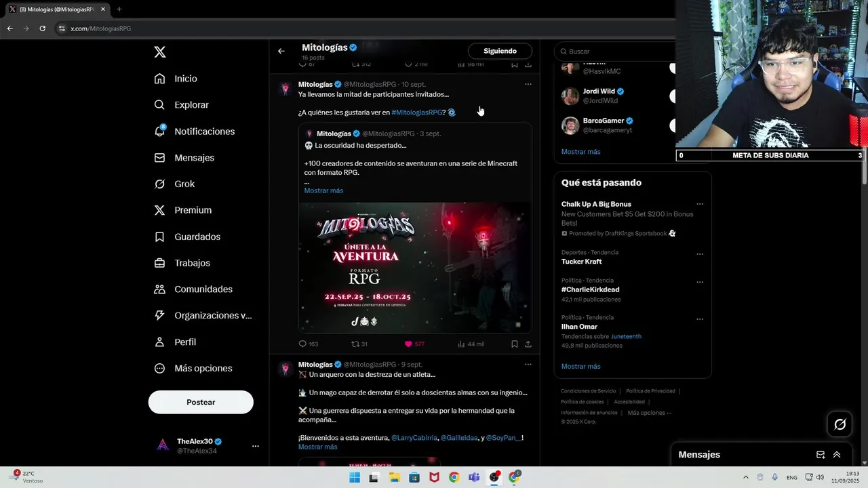The image size is (868, 488).
Task: Show more suggested accounts under BarcaGamer
Action: 580,152
